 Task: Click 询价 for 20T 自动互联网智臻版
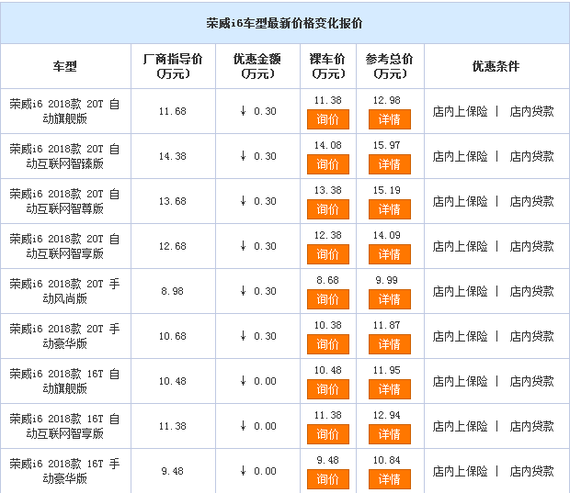pyautogui.click(x=328, y=164)
